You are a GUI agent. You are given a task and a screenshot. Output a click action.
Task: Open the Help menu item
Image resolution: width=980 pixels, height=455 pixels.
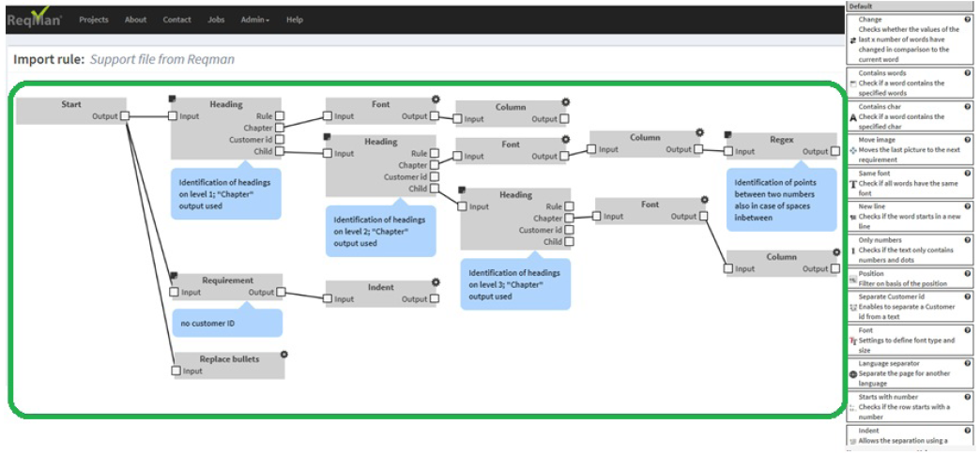[295, 20]
